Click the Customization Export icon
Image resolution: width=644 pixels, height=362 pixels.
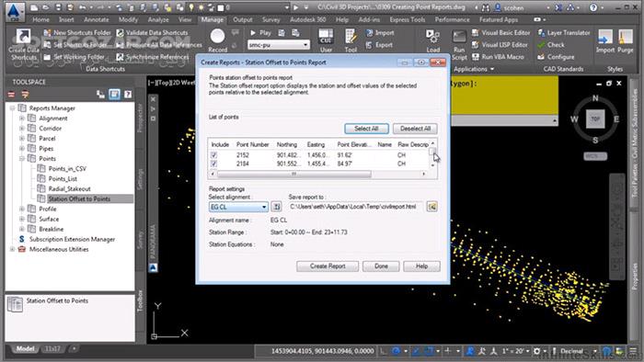click(x=379, y=45)
